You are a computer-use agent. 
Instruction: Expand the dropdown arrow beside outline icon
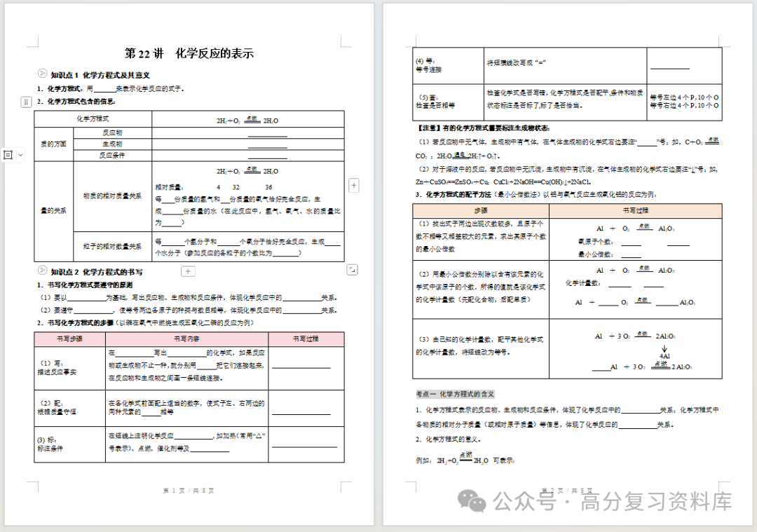pyautogui.click(x=20, y=155)
